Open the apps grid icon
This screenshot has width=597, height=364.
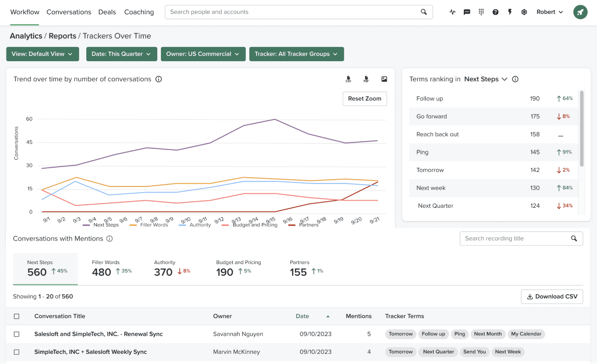click(x=481, y=12)
